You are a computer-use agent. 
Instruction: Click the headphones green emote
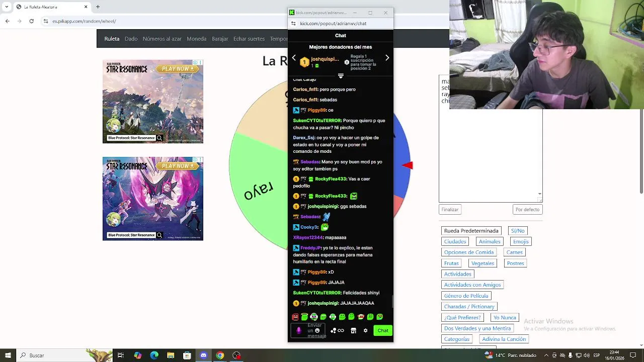click(333, 317)
